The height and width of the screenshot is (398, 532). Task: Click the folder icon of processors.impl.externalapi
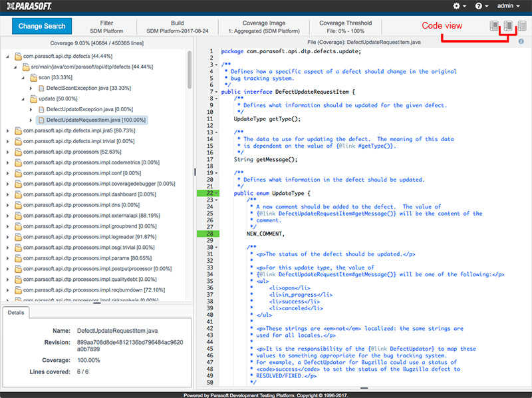coord(18,216)
